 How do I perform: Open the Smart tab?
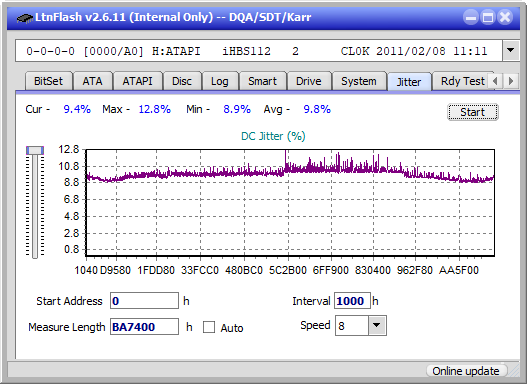pos(262,81)
